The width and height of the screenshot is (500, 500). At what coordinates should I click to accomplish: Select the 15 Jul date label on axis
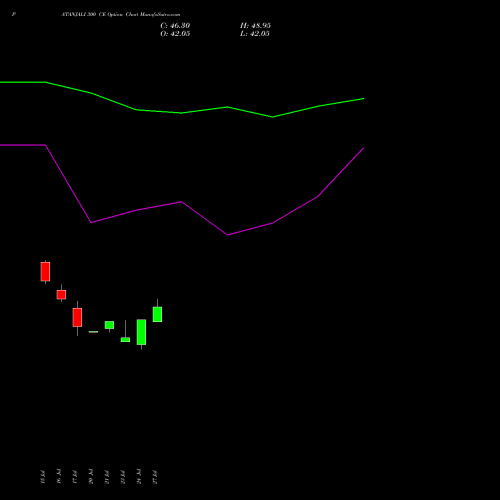(x=42, y=477)
